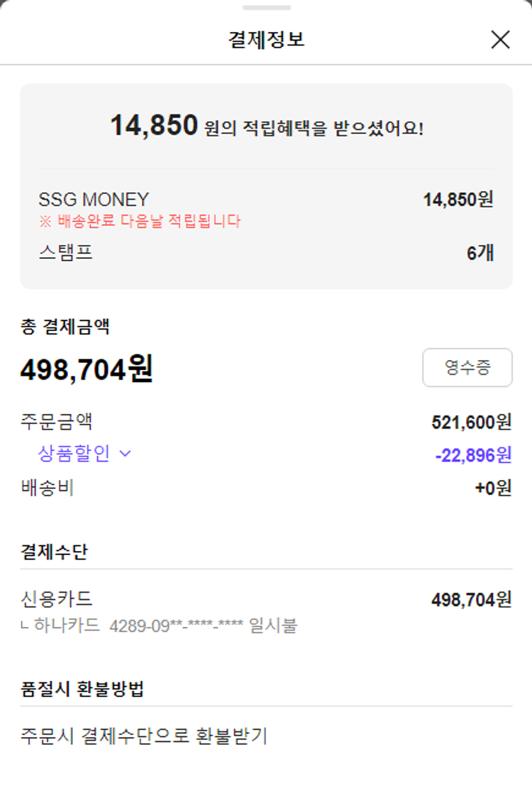Click the 배송비 shipping fee label
This screenshot has width=532, height=803.
click(48, 488)
